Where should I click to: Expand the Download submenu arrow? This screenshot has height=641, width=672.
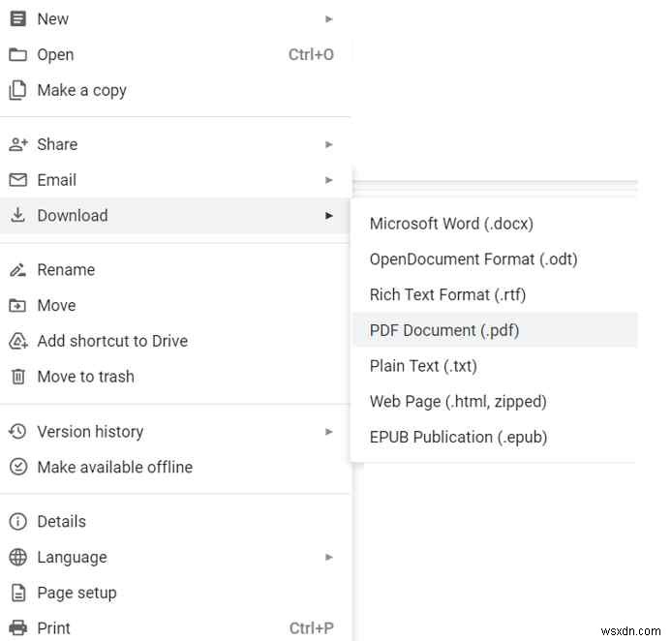pyautogui.click(x=328, y=216)
